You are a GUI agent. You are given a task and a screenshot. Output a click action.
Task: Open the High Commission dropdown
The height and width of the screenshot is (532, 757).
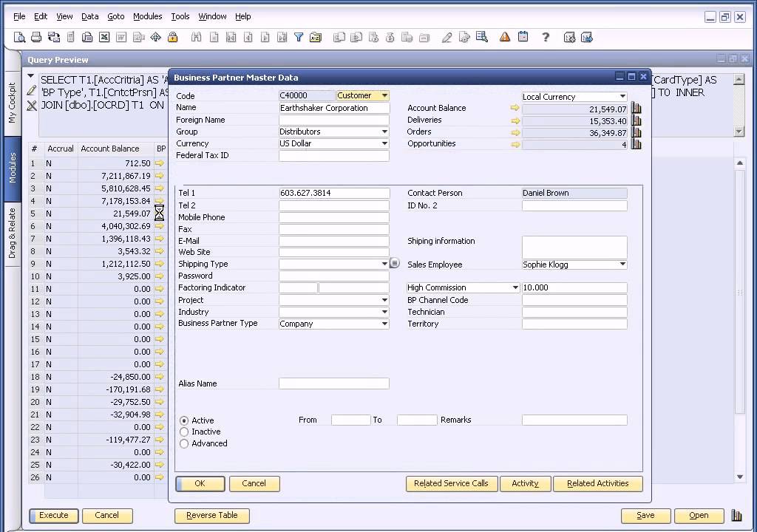(515, 287)
